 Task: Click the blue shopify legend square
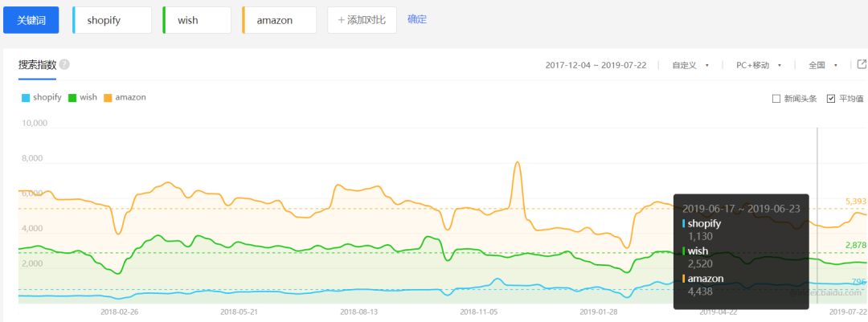(x=26, y=98)
